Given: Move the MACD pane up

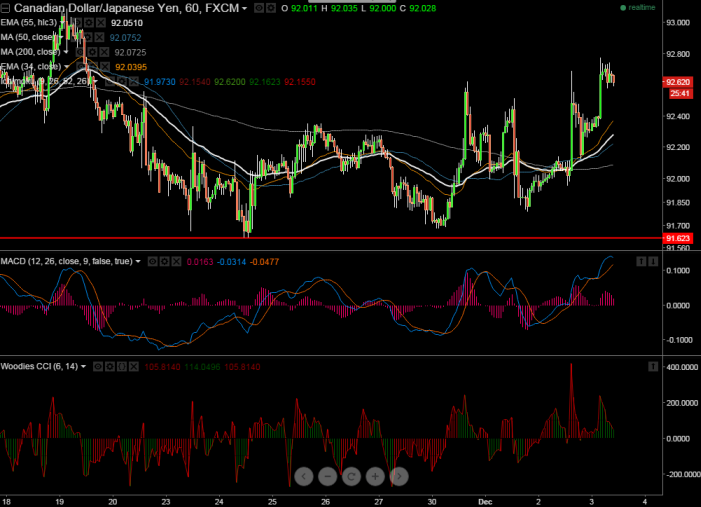Looking at the screenshot, I should 640,261.
